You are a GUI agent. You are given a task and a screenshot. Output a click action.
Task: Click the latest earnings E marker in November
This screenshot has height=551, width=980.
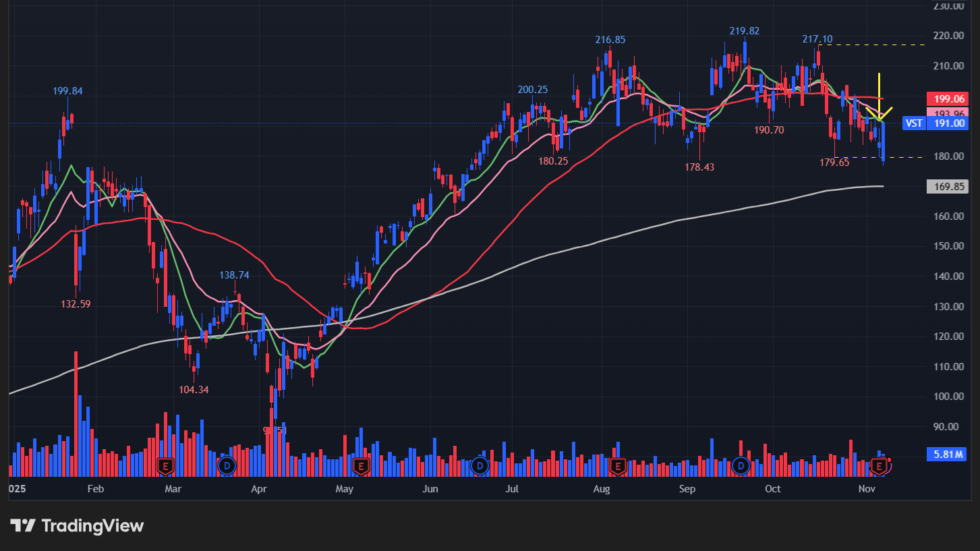(879, 465)
